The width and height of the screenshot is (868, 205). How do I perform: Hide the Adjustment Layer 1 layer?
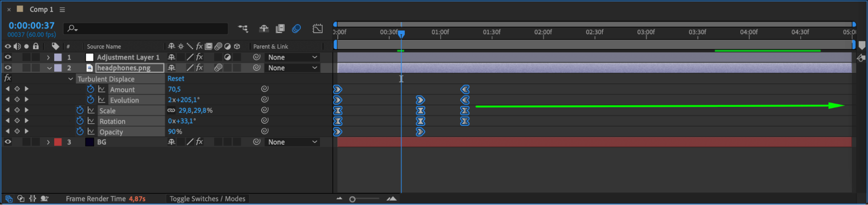[8, 57]
